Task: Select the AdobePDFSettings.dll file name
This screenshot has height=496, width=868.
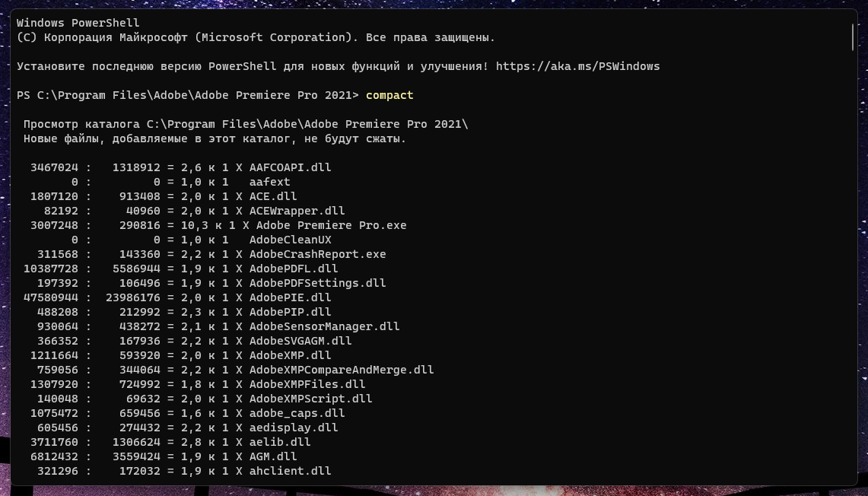Action: click(317, 282)
